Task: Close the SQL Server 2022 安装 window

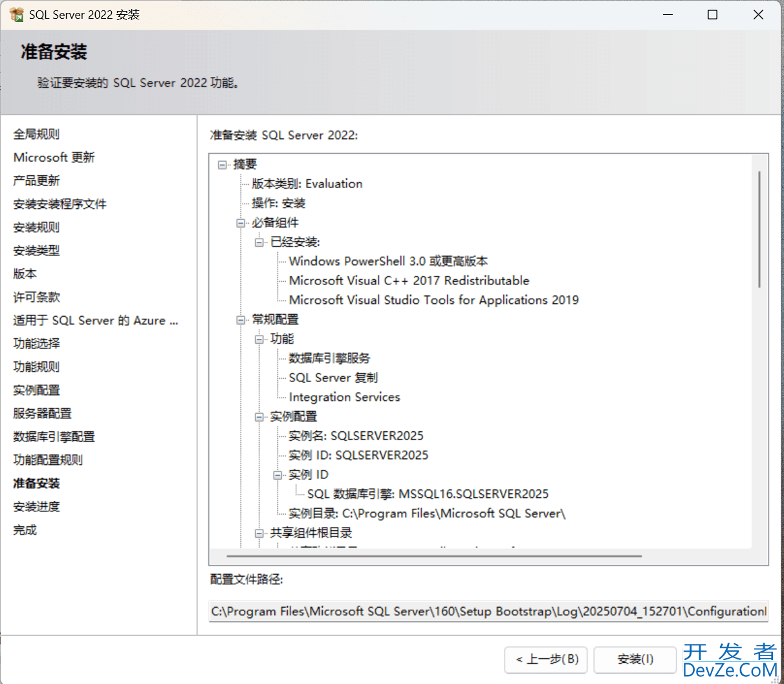Action: (758, 14)
